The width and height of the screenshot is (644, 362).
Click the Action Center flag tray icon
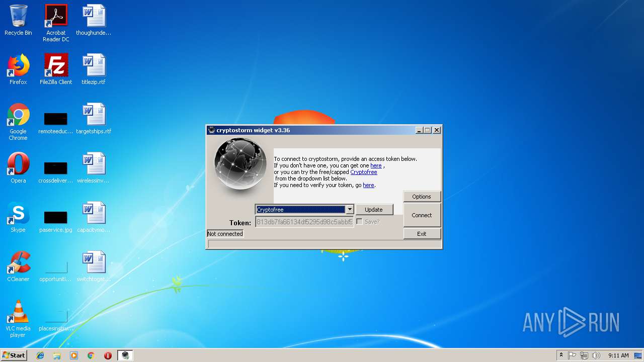572,355
